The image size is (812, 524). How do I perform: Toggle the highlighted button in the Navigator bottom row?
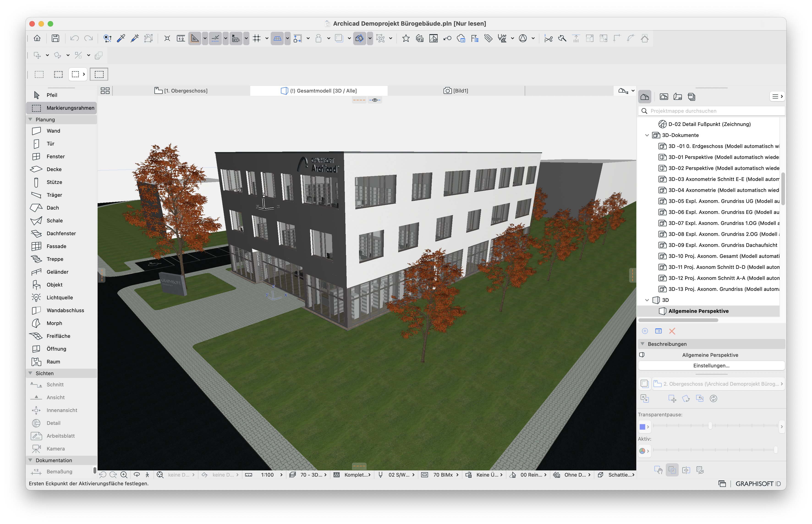[672, 470]
